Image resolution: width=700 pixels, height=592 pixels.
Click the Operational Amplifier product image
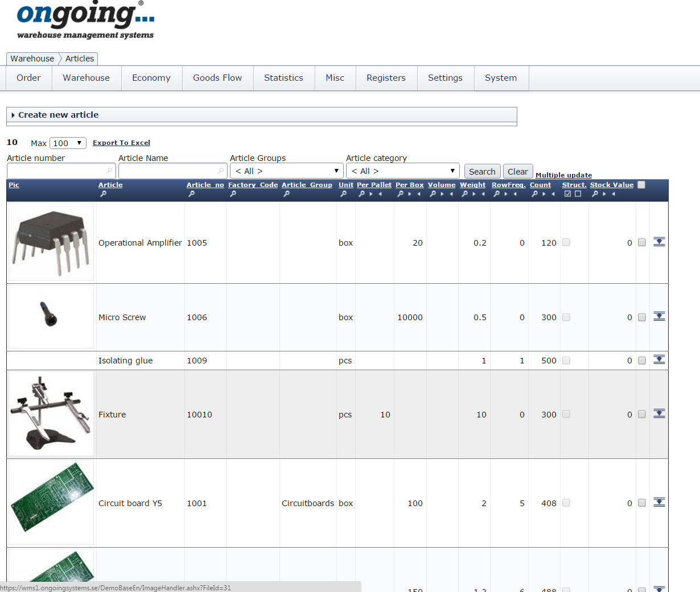point(51,242)
